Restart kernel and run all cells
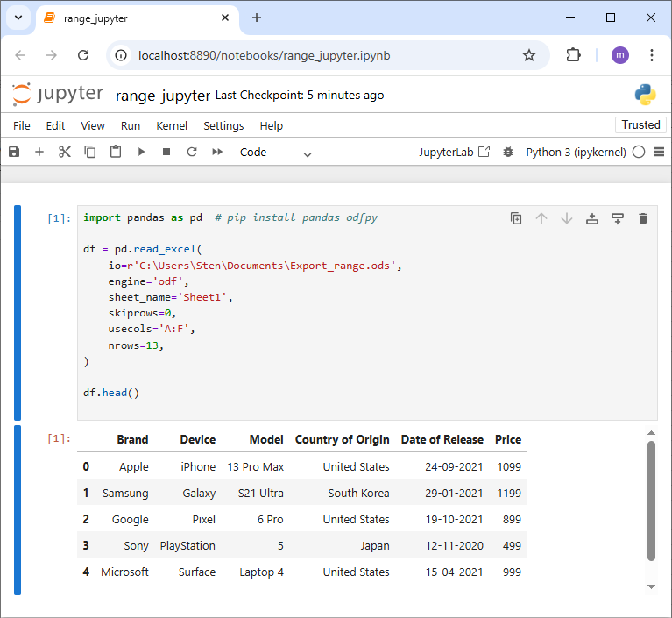Screen dimensions: 672x618 pyautogui.click(x=217, y=152)
